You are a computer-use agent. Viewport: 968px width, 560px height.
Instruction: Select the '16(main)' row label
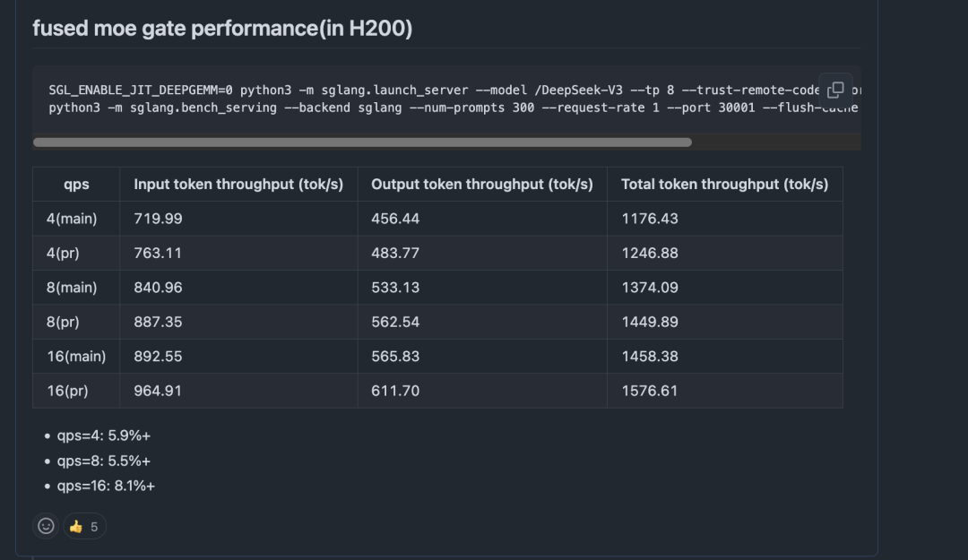[77, 356]
